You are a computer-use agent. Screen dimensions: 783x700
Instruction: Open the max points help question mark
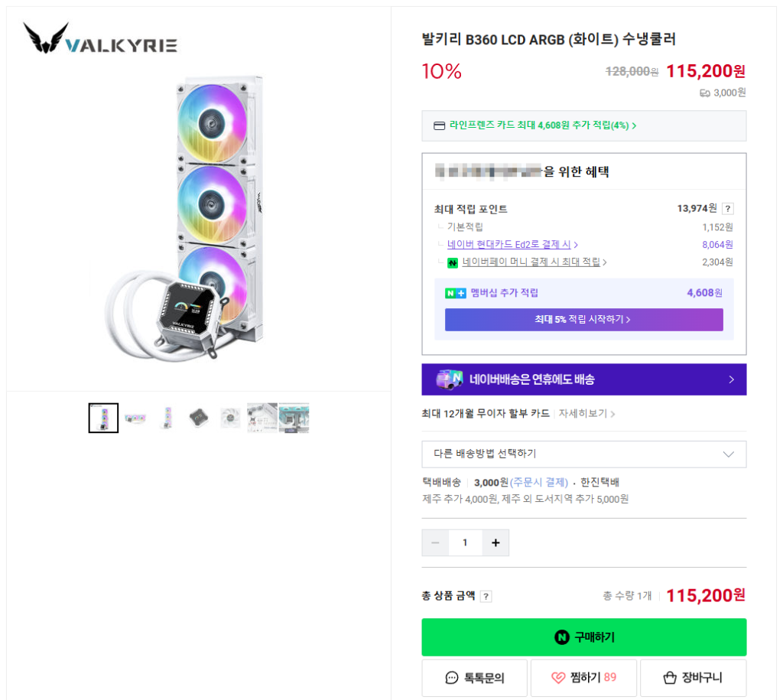click(x=728, y=209)
